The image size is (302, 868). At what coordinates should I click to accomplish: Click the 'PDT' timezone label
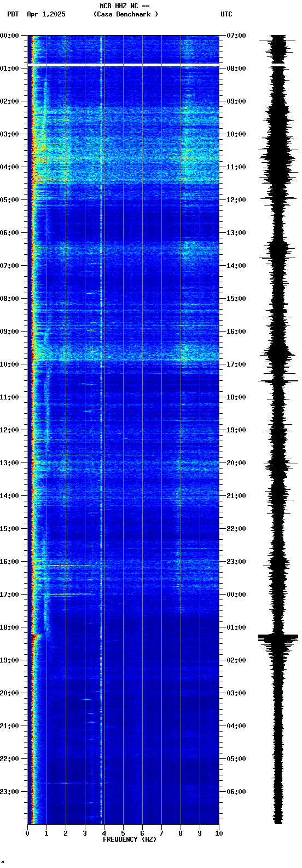point(13,14)
